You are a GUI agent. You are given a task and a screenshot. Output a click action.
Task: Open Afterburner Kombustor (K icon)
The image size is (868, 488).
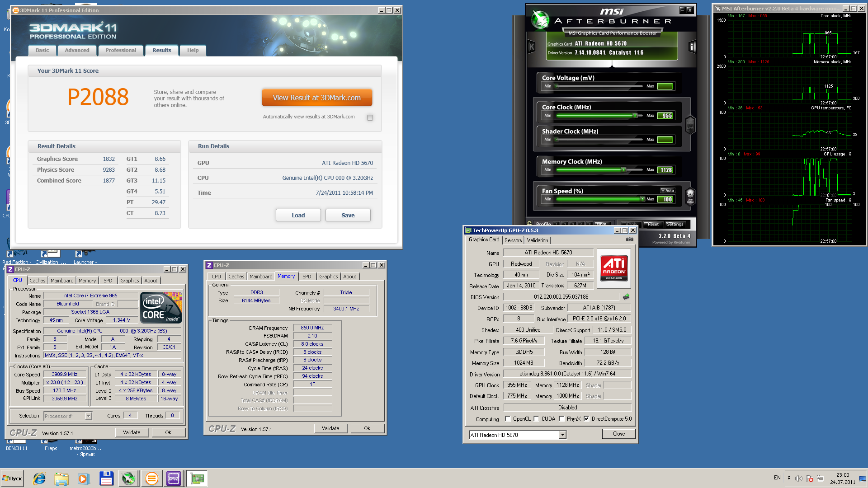532,47
